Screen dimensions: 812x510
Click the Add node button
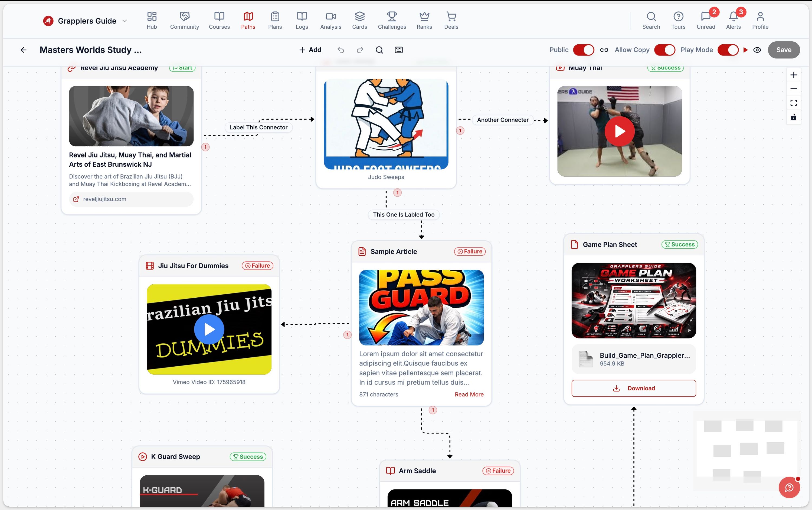point(310,50)
